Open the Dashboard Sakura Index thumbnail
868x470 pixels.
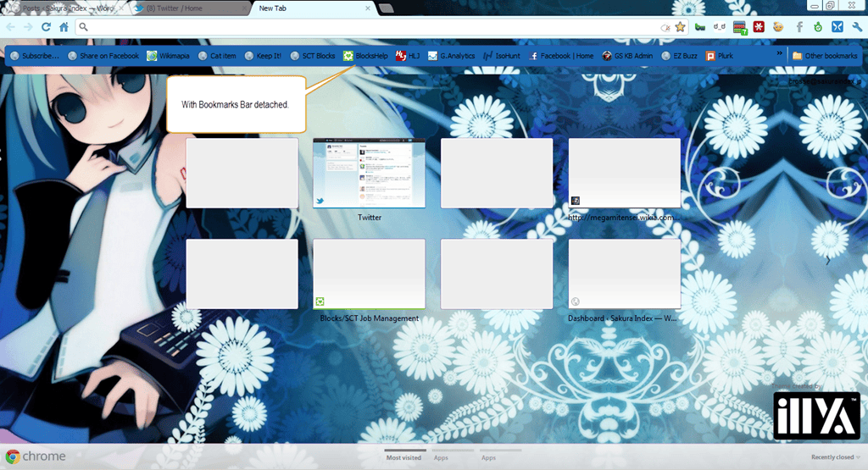pos(625,274)
